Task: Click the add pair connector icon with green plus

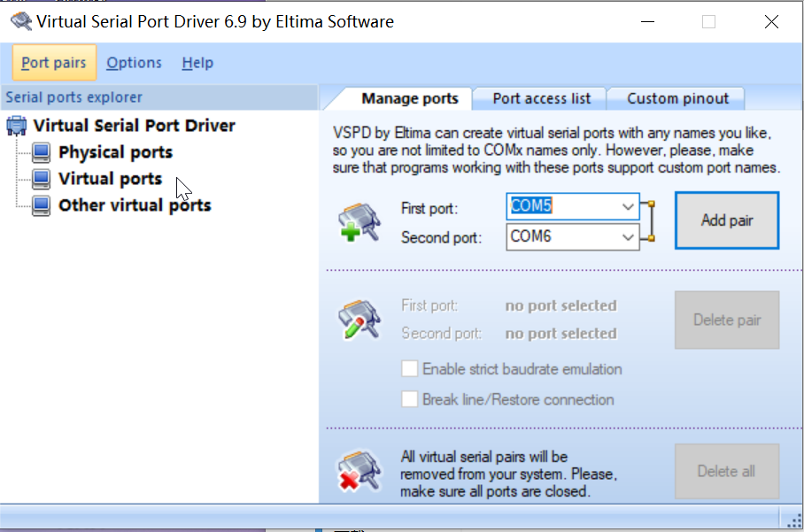Action: 359,222
